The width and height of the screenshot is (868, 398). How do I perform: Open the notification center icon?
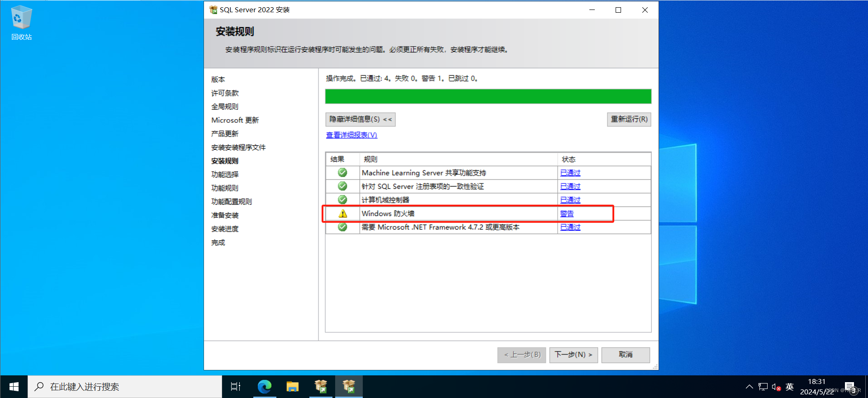click(x=850, y=387)
